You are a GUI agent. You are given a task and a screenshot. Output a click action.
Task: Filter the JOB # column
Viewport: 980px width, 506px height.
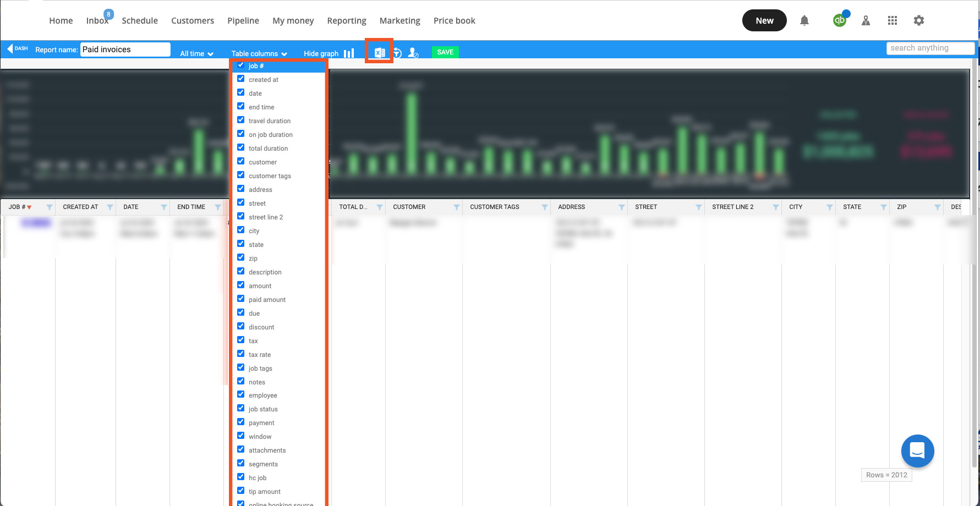[50, 207]
